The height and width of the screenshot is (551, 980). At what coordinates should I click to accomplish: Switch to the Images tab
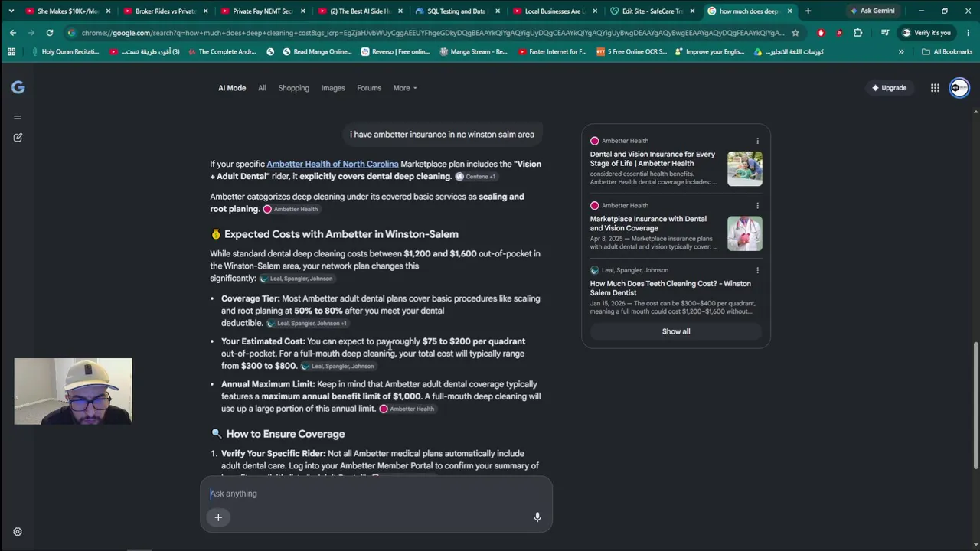click(x=333, y=88)
